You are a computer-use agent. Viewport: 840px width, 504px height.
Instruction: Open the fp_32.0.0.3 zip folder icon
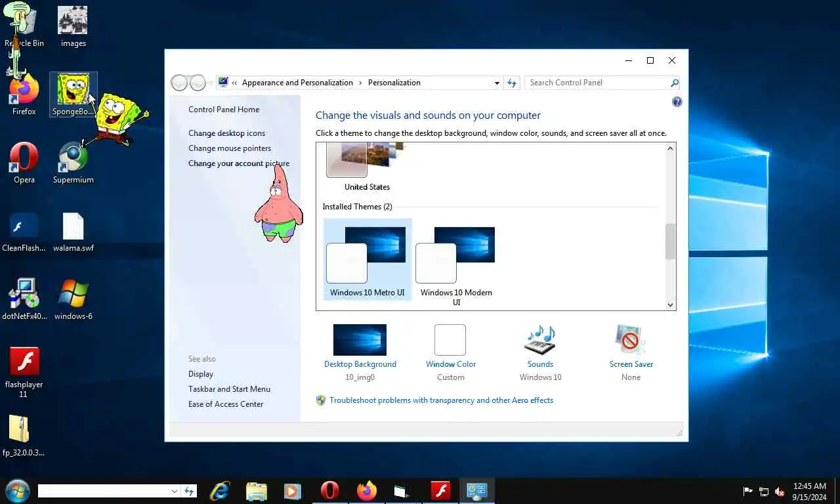(x=24, y=436)
